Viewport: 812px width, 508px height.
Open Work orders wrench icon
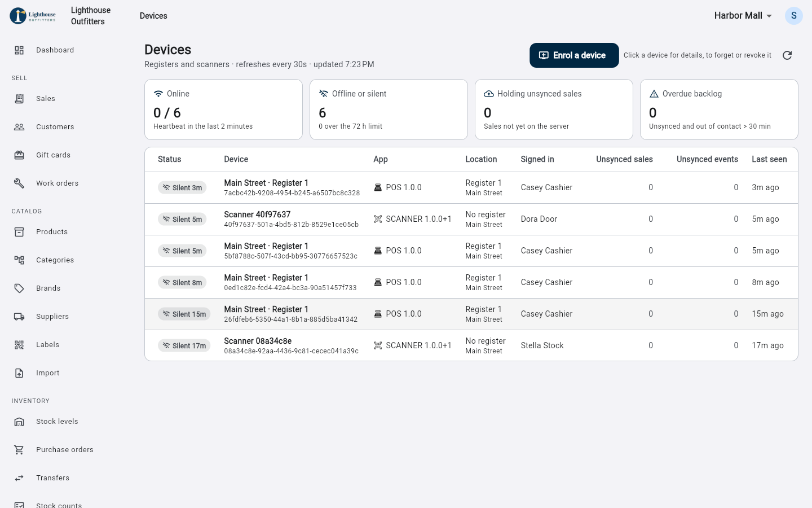19,183
